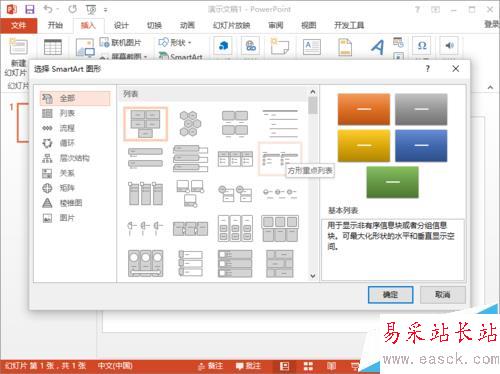Screen dimensions: 500x374
Task: Click the WordArt letter A icon
Action: coord(377,47)
